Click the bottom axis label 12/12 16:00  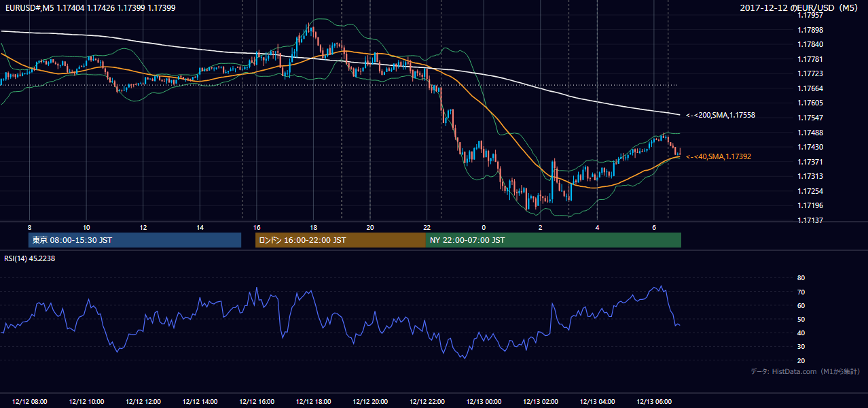[x=257, y=402]
